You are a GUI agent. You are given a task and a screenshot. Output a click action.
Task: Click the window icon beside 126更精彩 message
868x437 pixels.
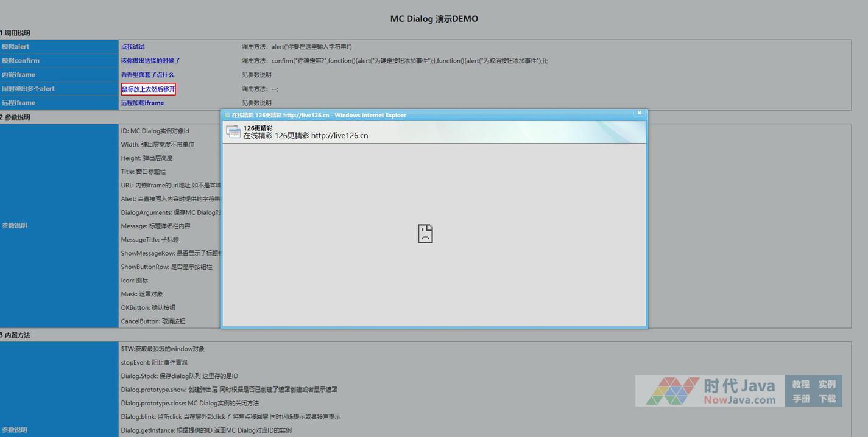pos(233,131)
